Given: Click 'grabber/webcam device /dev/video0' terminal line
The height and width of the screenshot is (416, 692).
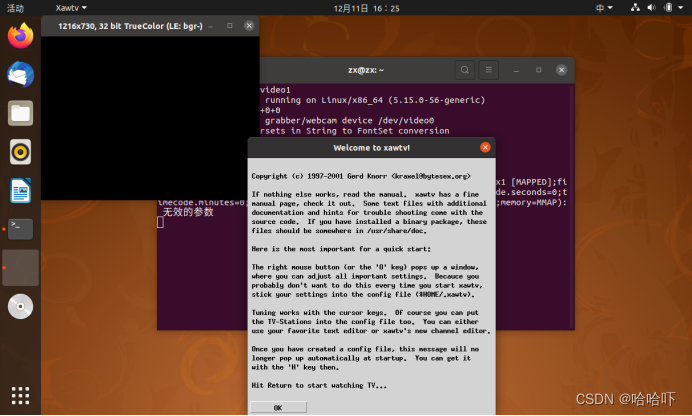Looking at the screenshot, I should pyautogui.click(x=349, y=120).
